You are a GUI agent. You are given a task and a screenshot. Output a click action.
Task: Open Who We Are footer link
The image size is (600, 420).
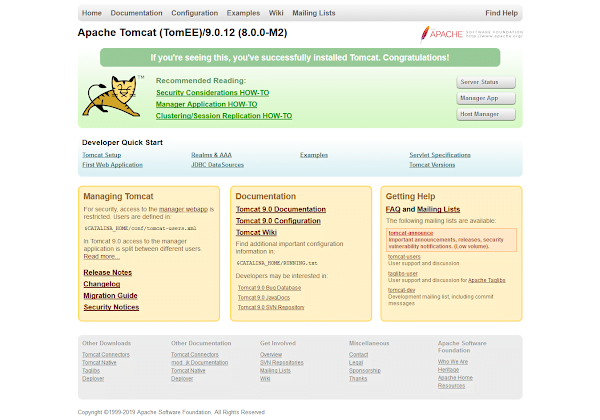point(453,362)
